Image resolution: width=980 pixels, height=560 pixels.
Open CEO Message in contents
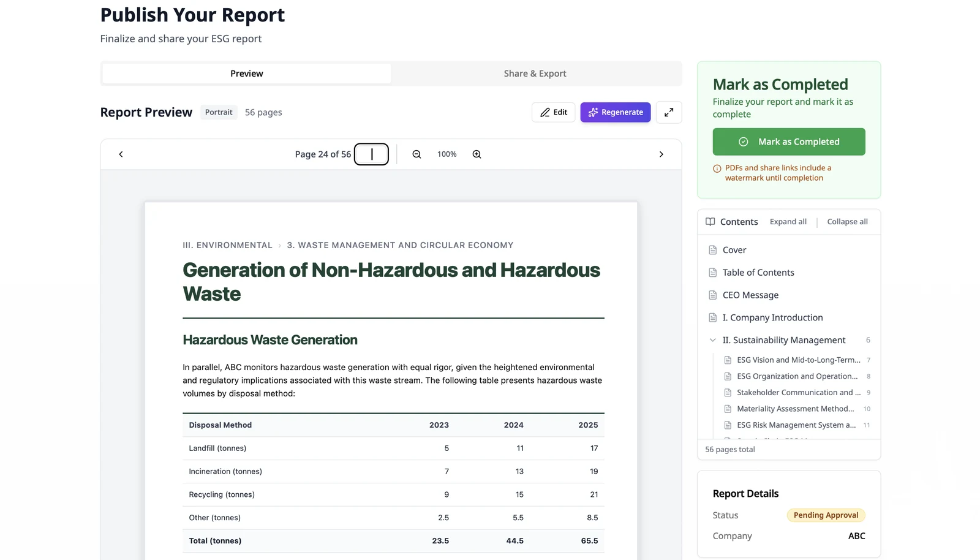pos(750,295)
